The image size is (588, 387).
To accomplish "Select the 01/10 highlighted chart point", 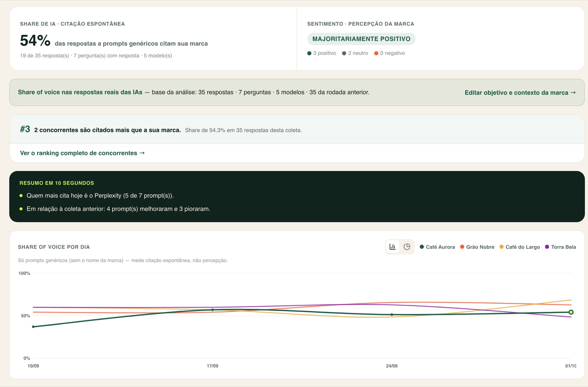I will pos(571,312).
